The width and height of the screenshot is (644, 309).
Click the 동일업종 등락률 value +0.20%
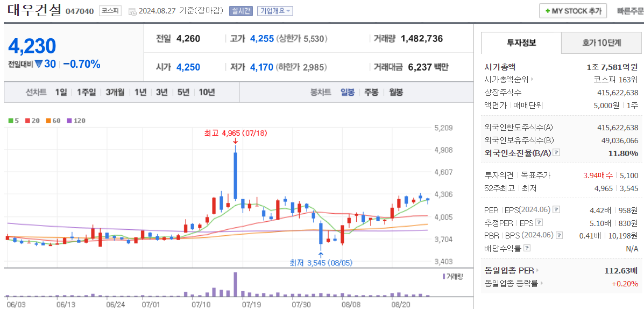[625, 284]
